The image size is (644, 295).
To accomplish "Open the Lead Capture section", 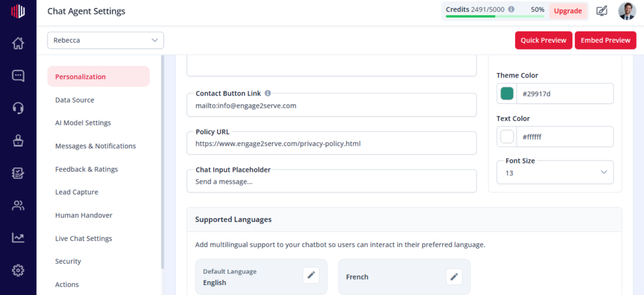I will (x=77, y=192).
